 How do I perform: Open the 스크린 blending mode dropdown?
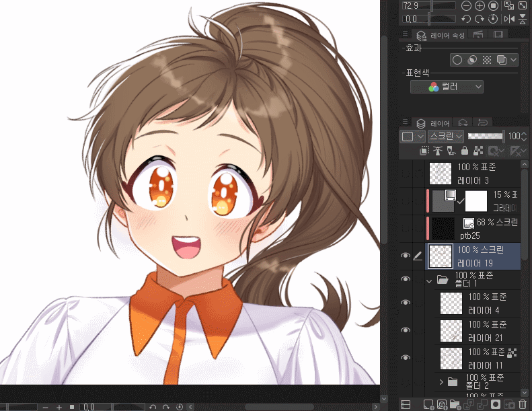[x=445, y=137]
